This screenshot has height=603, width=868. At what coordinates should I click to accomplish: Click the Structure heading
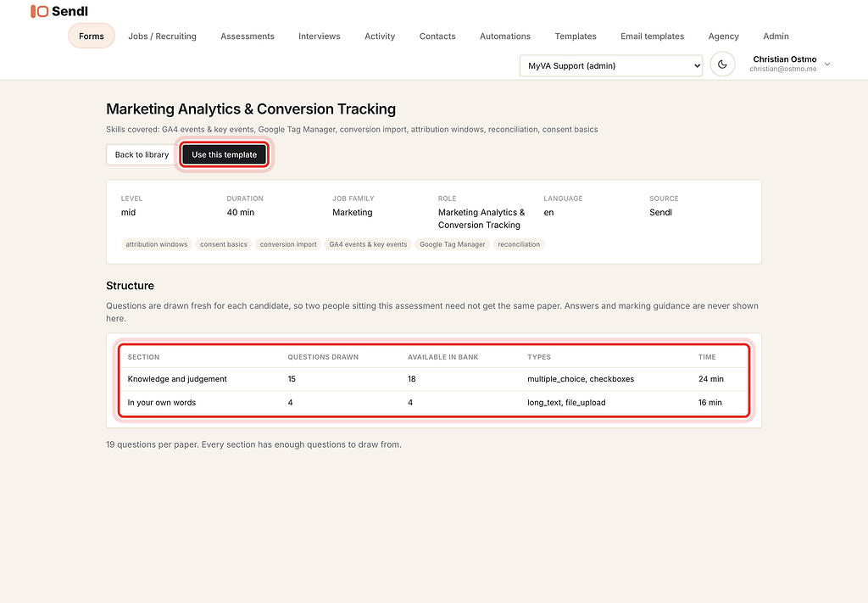130,286
